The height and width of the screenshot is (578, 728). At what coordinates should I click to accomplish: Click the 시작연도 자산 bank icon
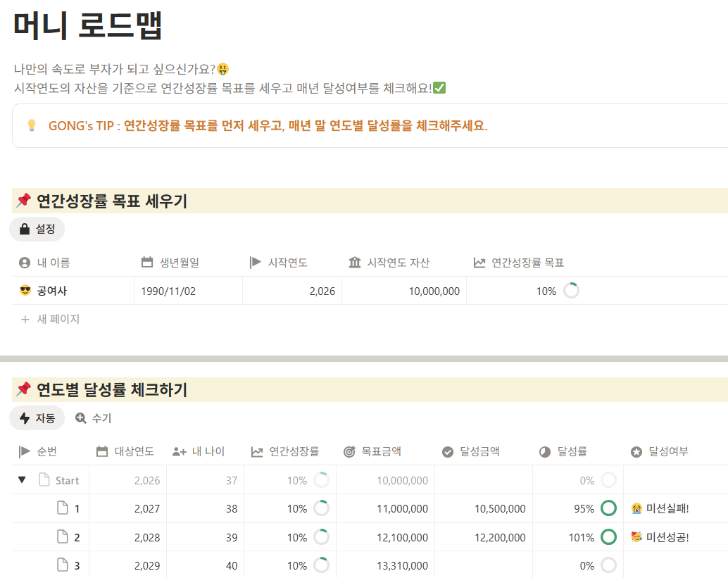355,262
